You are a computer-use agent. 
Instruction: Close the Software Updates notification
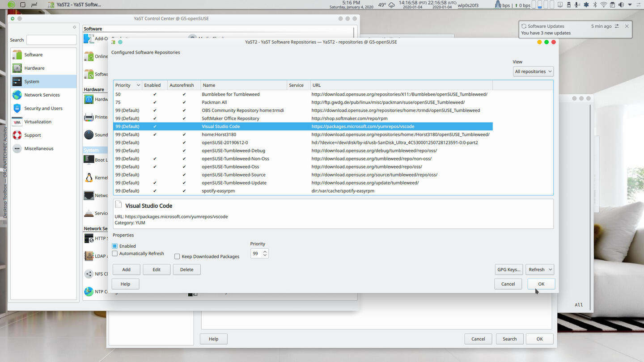click(x=627, y=26)
